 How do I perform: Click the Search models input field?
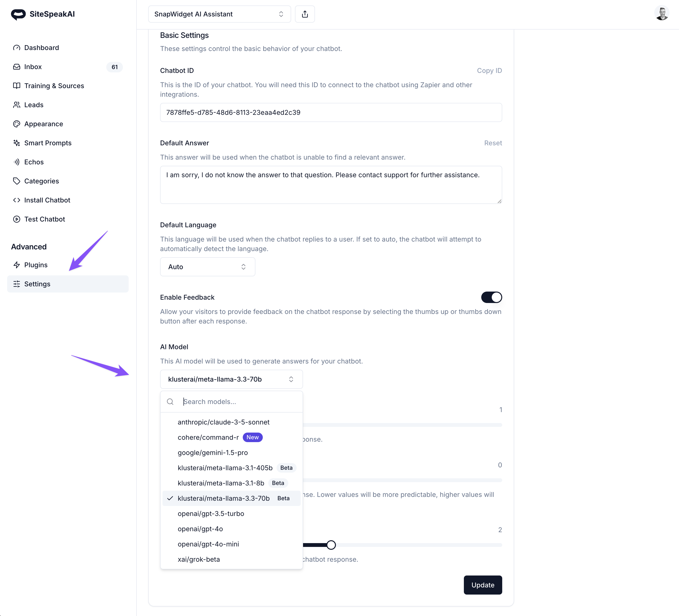239,402
